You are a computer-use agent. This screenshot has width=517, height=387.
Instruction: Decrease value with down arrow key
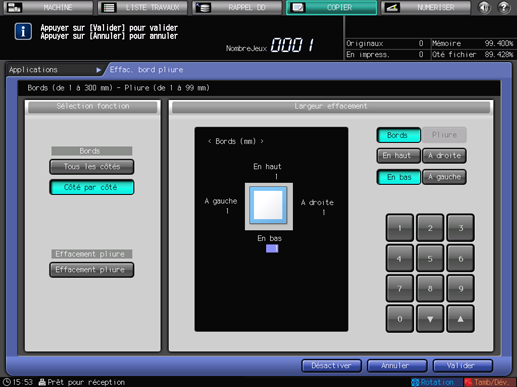point(430,319)
